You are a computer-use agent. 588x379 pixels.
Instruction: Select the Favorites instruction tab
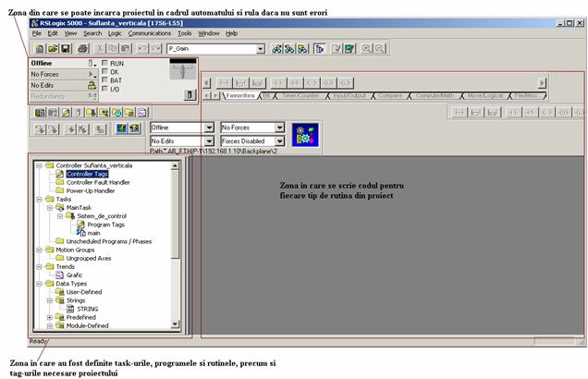point(240,95)
